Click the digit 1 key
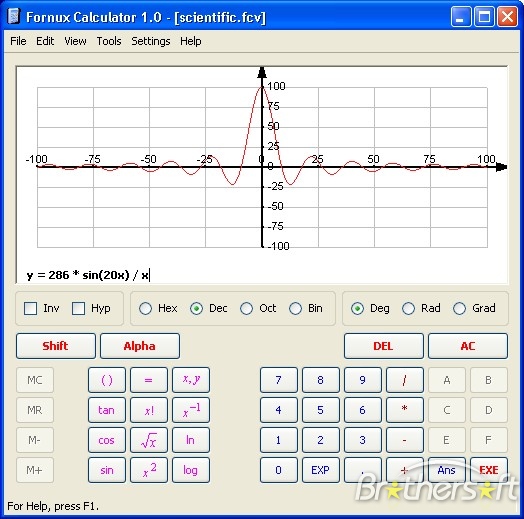524x519 pixels. [x=279, y=440]
